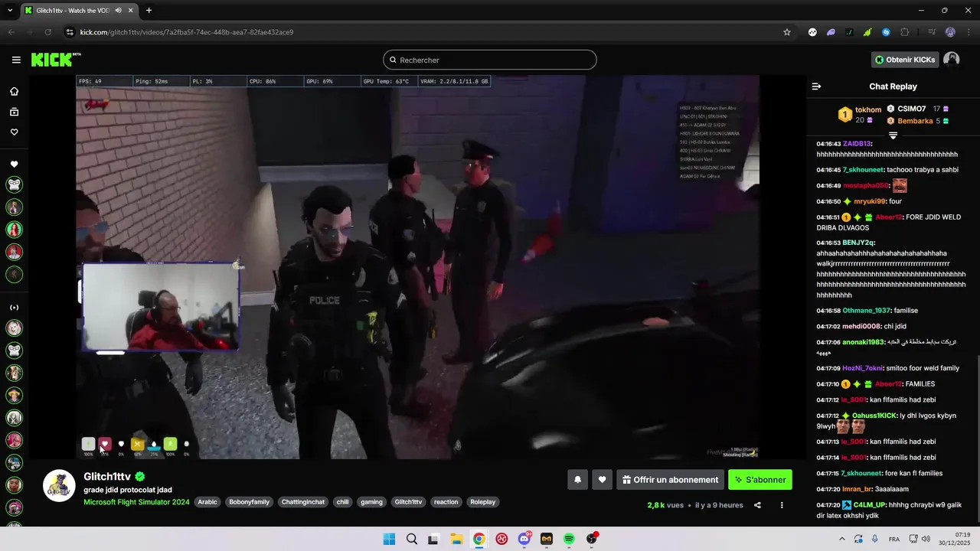The width and height of the screenshot is (980, 551).
Task: Open Spotify from taskbar
Action: [x=569, y=539]
